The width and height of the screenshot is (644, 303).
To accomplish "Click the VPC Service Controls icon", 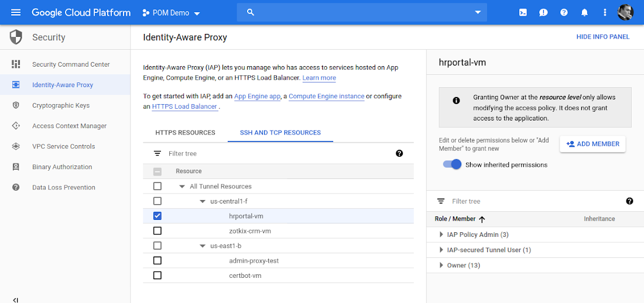I will [x=16, y=146].
